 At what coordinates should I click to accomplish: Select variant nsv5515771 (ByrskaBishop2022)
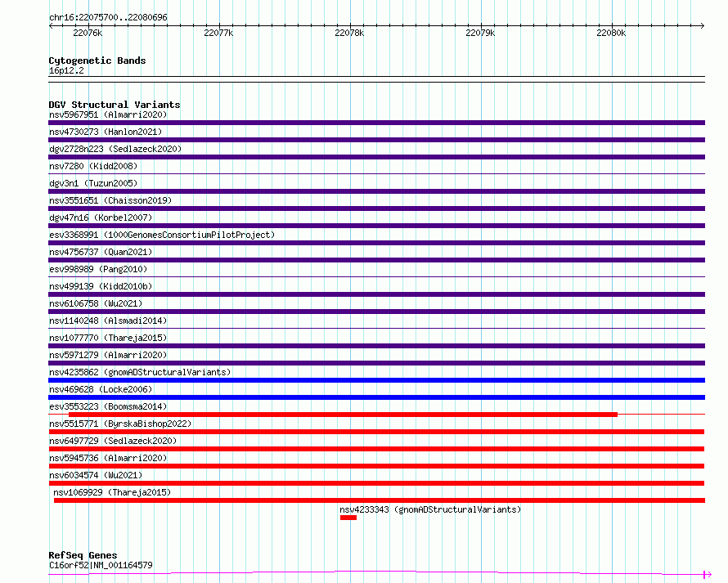tap(120, 424)
